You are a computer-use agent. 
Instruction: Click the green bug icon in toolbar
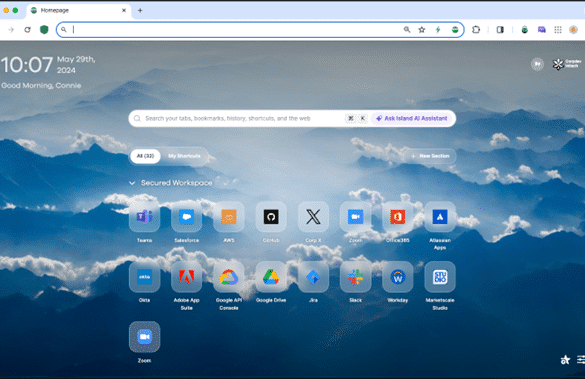point(525,30)
